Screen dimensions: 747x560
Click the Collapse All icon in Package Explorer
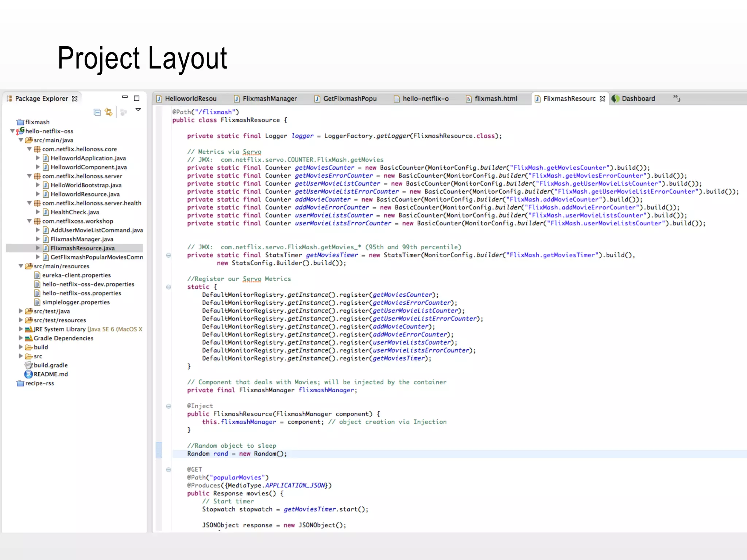pos(97,112)
